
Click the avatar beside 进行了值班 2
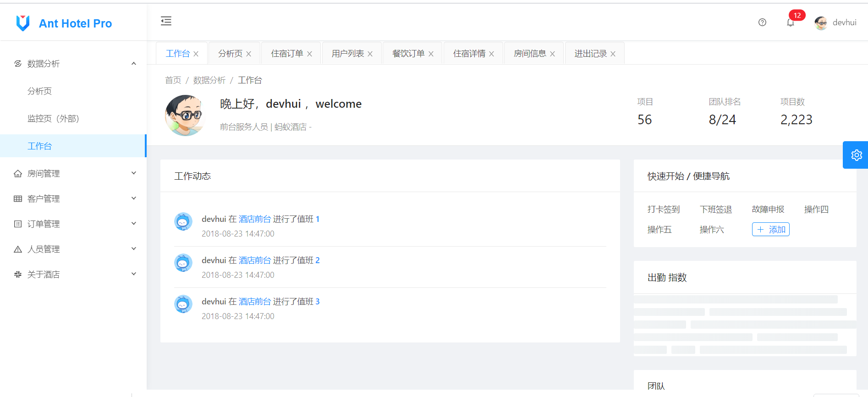tap(183, 263)
